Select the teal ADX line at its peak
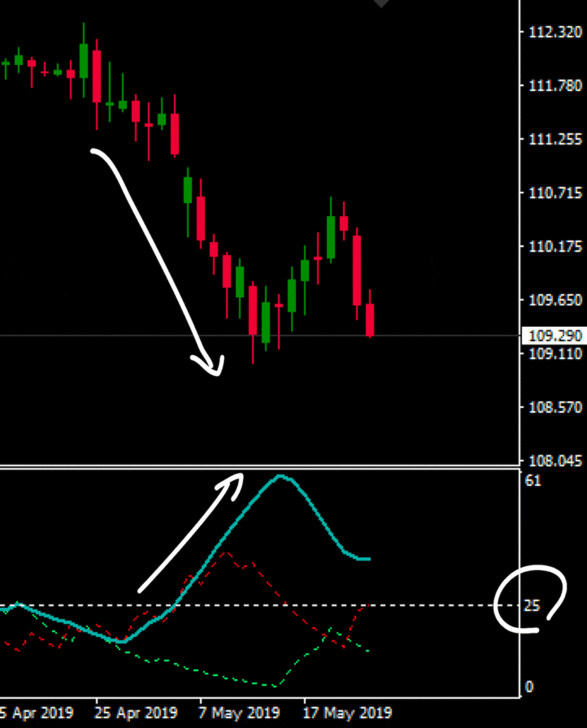This screenshot has height=728, width=587. (x=281, y=476)
